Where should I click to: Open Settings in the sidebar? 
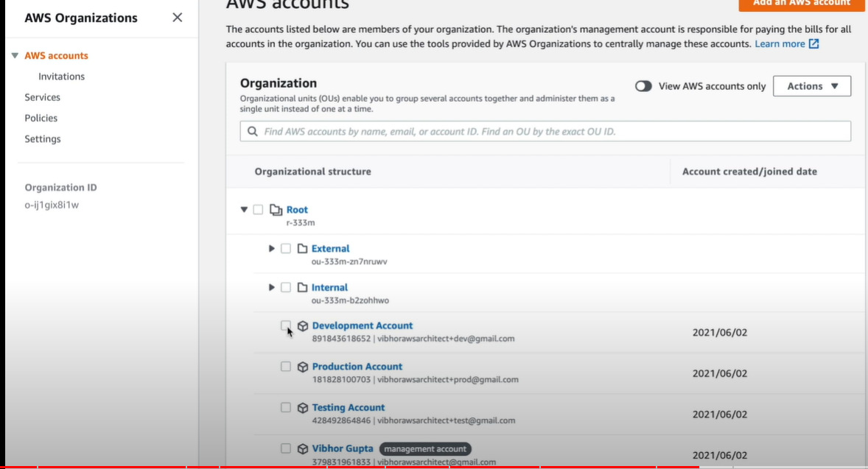(42, 139)
